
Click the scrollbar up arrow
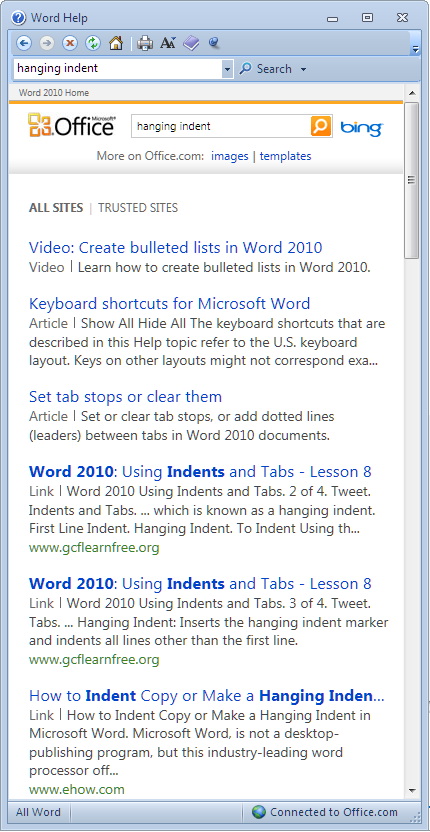pyautogui.click(x=411, y=93)
